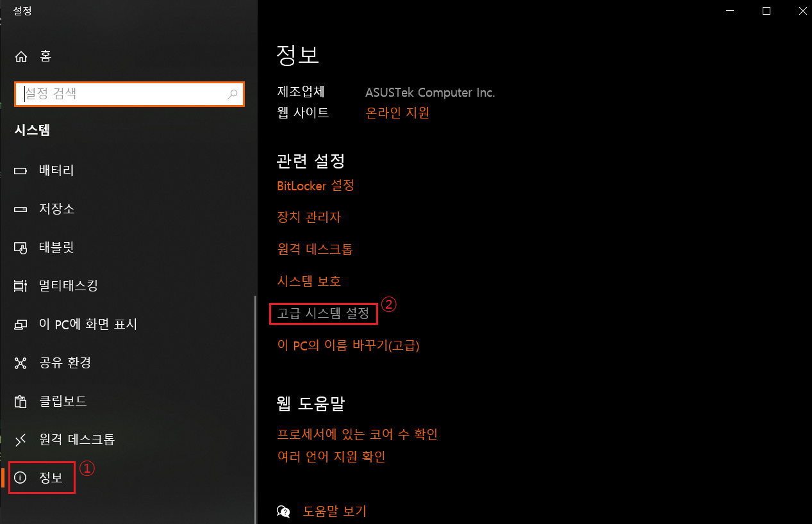Open the shared experiences icon

[21, 363]
